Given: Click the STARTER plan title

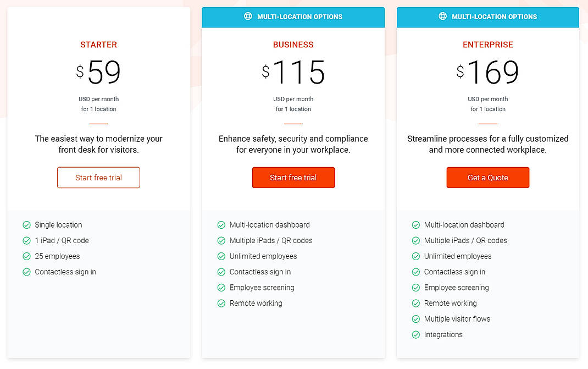Looking at the screenshot, I should [98, 45].
